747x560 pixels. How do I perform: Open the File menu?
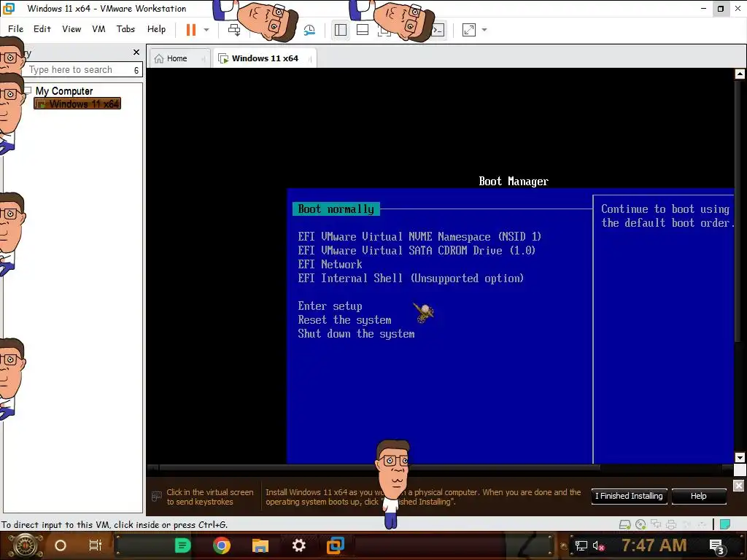(16, 29)
